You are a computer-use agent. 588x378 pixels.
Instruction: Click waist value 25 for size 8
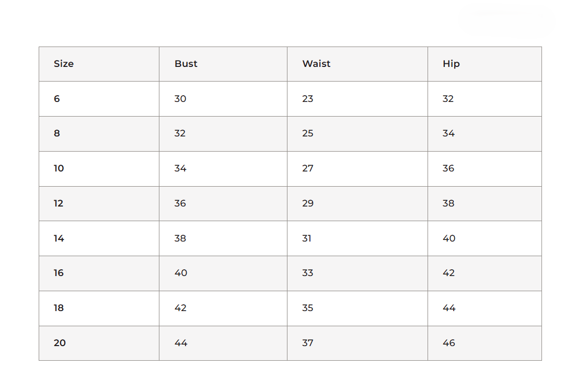(307, 133)
